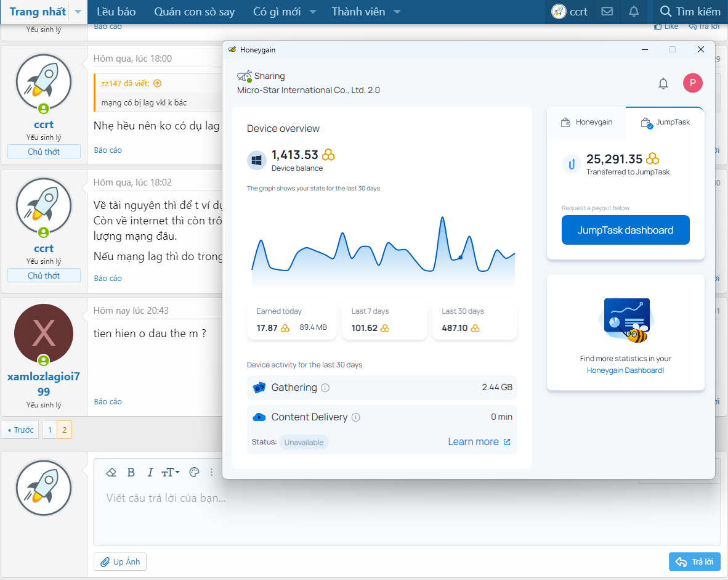Toggle italic in the reply editor
728x580 pixels.
point(150,472)
